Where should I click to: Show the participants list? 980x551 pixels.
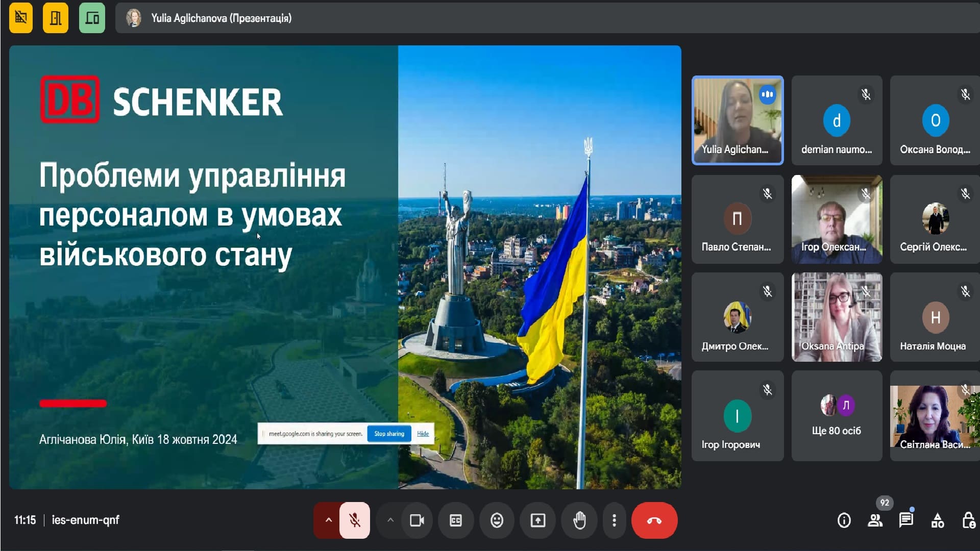tap(875, 520)
